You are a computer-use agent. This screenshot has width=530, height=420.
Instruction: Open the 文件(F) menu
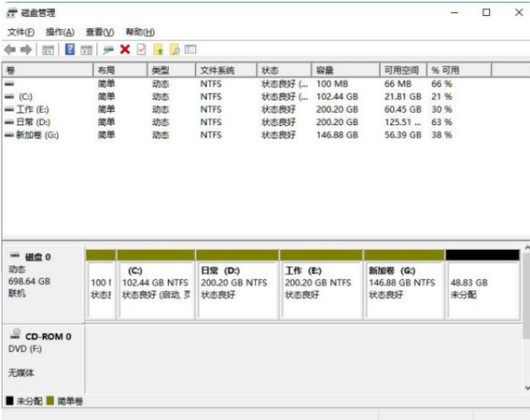click(x=20, y=32)
